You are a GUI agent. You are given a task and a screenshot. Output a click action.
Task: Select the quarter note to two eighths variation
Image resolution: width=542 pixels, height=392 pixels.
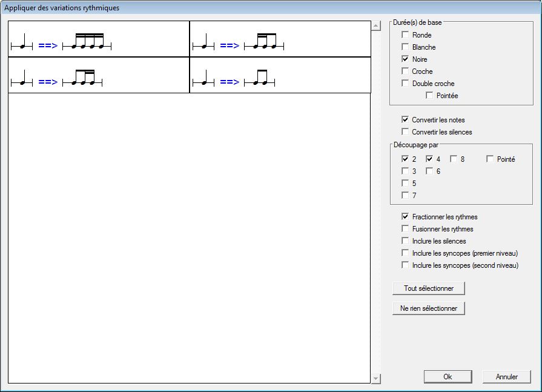tap(280, 75)
